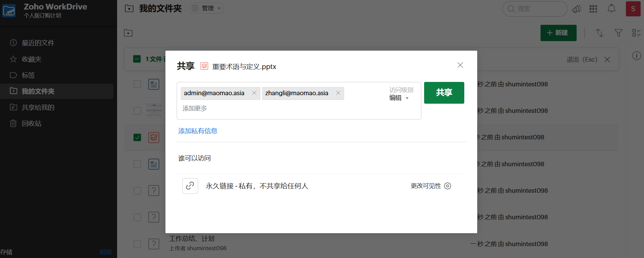Switch the file list view layout
This screenshot has width=644, height=258.
pos(636,33)
